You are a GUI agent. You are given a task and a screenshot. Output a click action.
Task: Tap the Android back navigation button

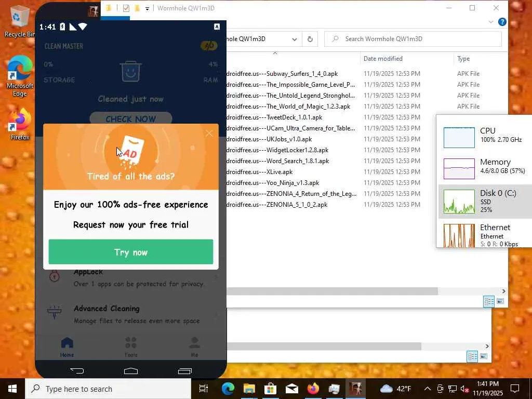(77, 371)
